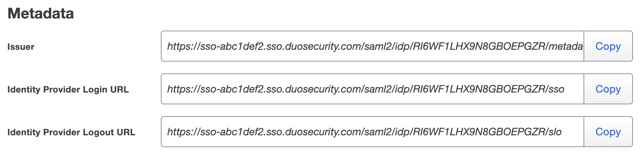
Task: Click "duosecurity.com" in the Logout URL text
Action: pyautogui.click(x=323, y=132)
